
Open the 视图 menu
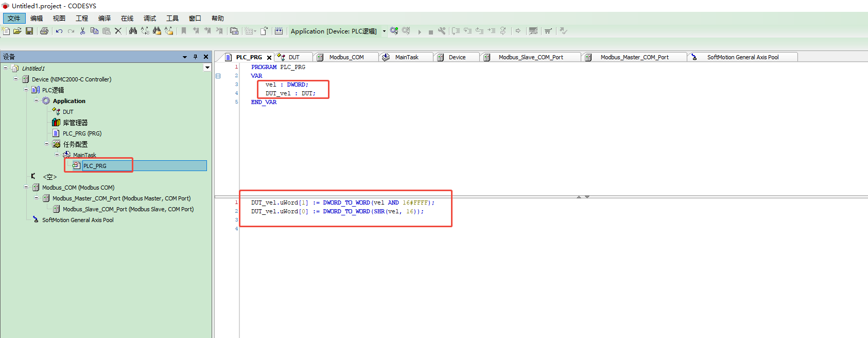59,18
